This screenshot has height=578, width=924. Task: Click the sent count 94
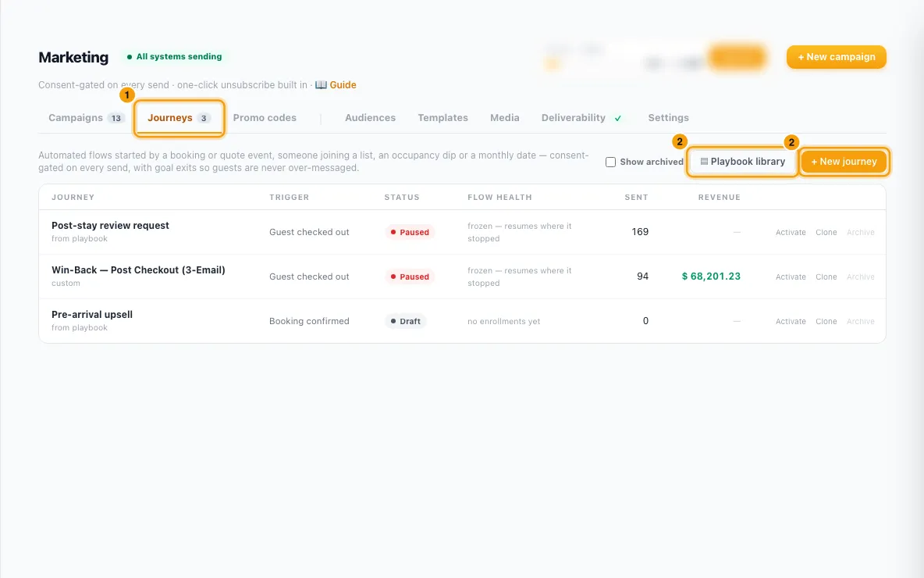643,276
